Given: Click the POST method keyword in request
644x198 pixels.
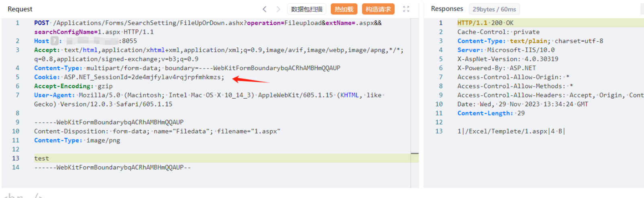Looking at the screenshot, I should (x=41, y=23).
